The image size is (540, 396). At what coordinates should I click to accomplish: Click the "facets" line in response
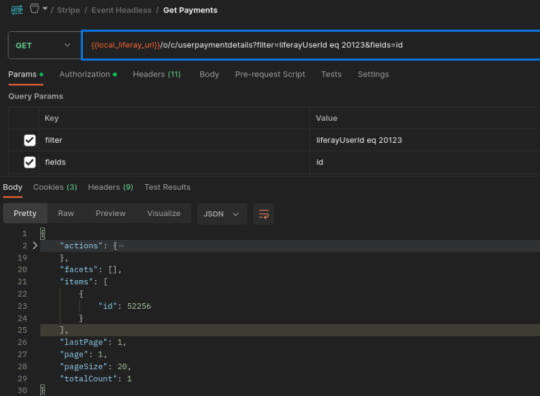click(91, 270)
